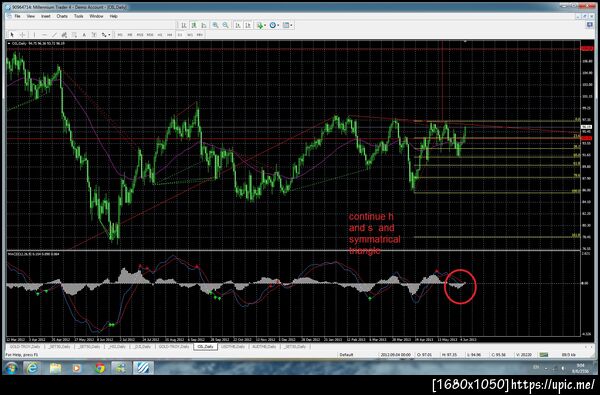The height and width of the screenshot is (395, 600).
Task: Expand the arrows tool dropdown arrow
Action: tap(109, 35)
